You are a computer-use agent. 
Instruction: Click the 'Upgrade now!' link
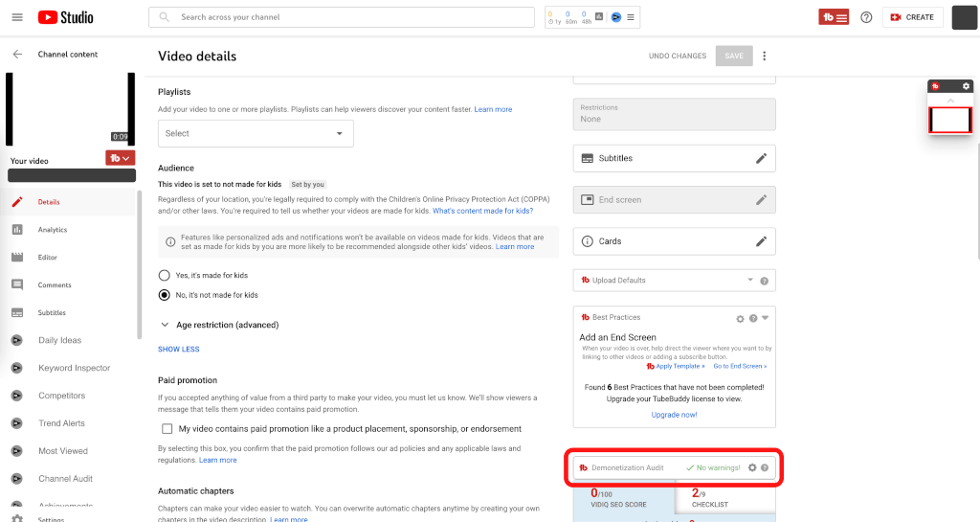point(674,415)
